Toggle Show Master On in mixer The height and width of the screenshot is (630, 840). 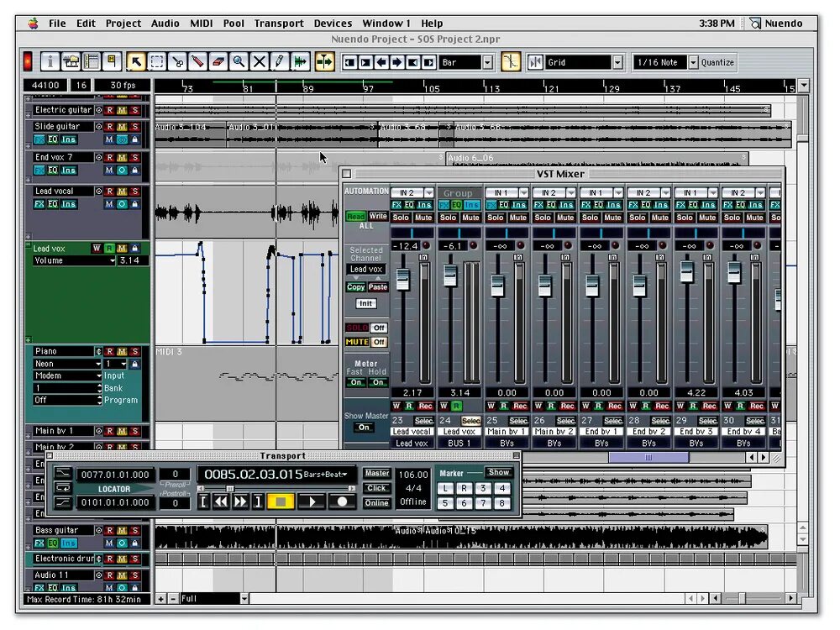(x=364, y=428)
